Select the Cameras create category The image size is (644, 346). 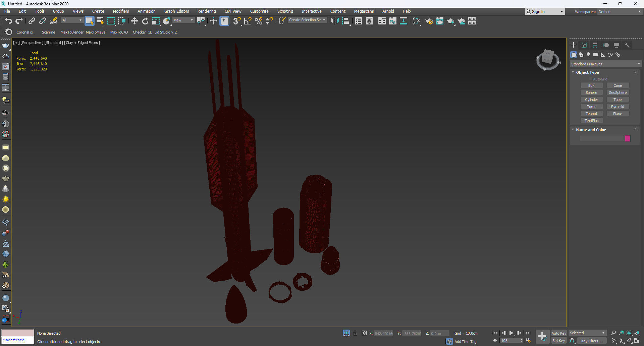click(x=596, y=55)
